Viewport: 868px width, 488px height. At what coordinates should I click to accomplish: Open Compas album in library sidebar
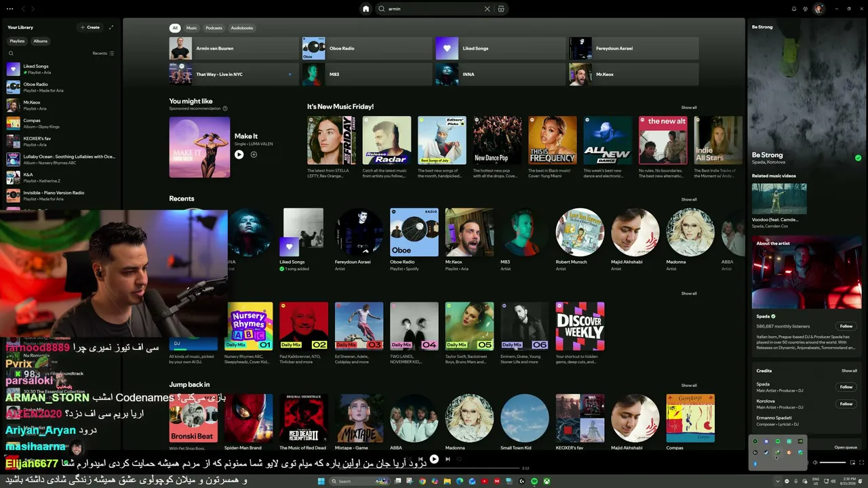click(x=61, y=123)
